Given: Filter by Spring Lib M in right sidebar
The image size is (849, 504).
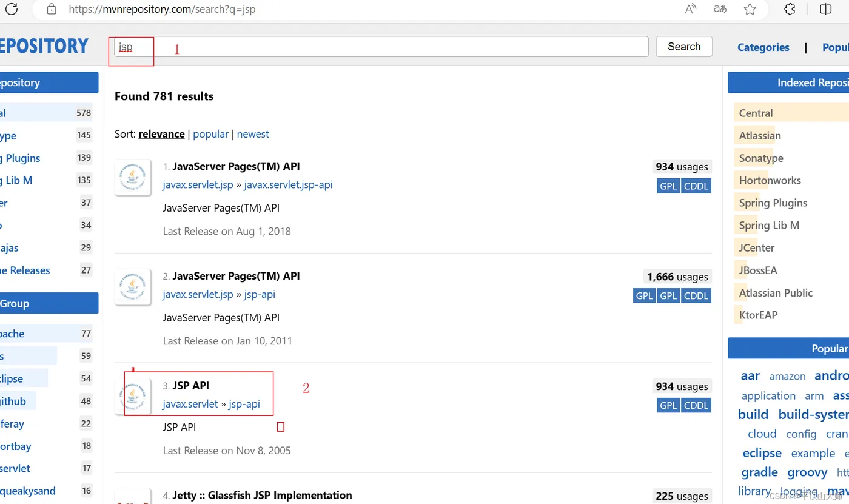Looking at the screenshot, I should coord(769,226).
